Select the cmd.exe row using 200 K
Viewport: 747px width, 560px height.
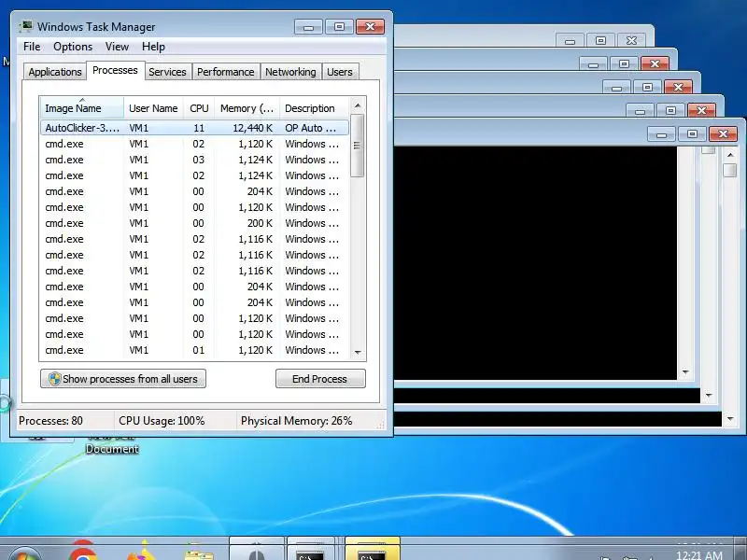pyautogui.click(x=194, y=223)
